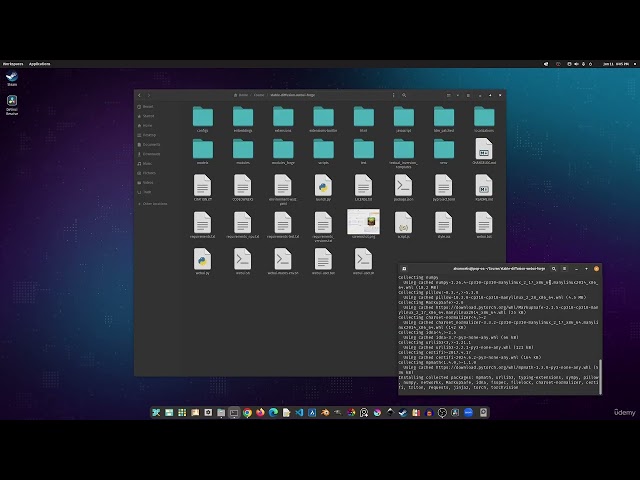
Task: Open the configs folder
Action: (x=203, y=117)
